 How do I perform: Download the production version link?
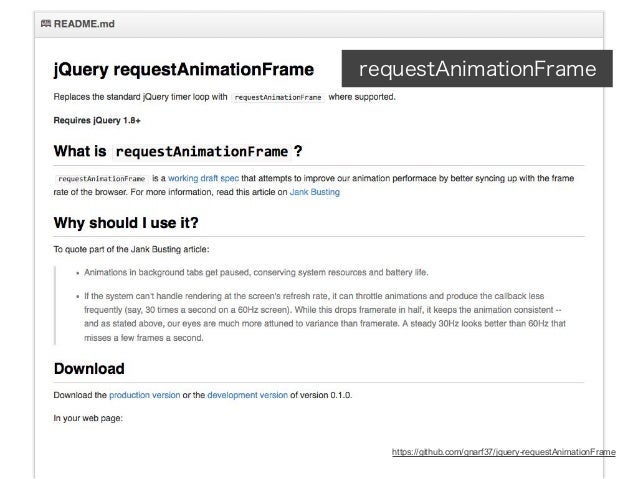click(x=144, y=395)
